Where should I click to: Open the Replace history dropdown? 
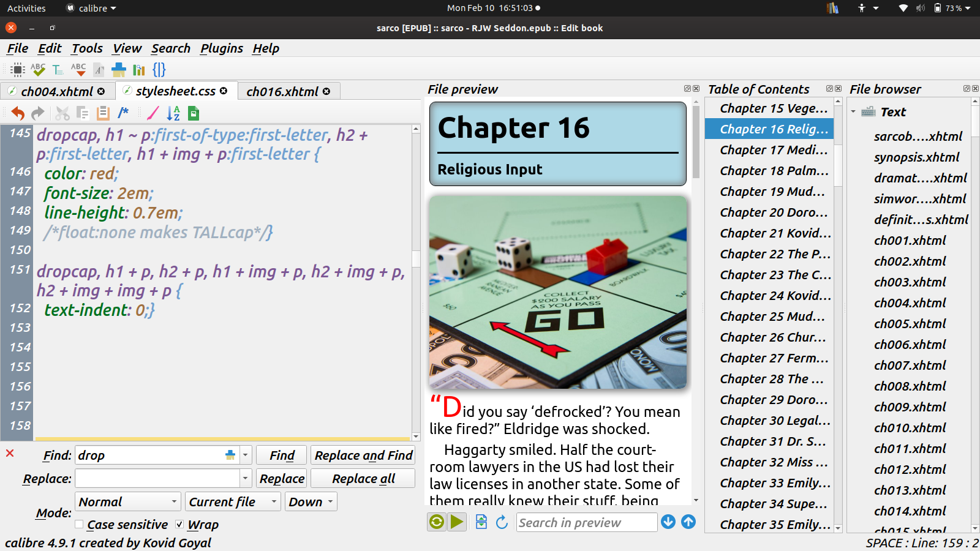point(246,478)
